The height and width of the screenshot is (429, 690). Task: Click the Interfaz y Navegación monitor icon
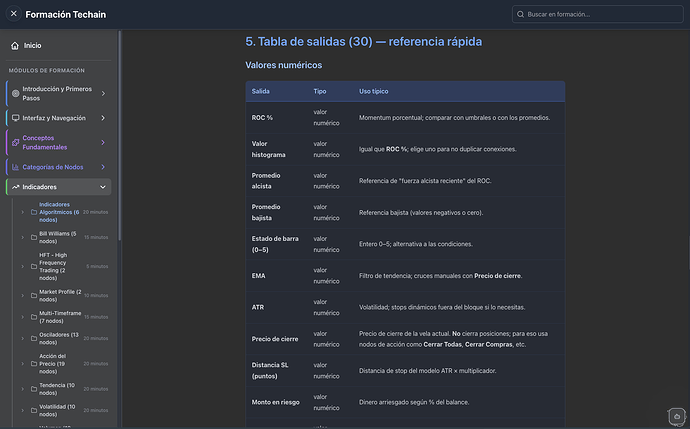(15, 118)
